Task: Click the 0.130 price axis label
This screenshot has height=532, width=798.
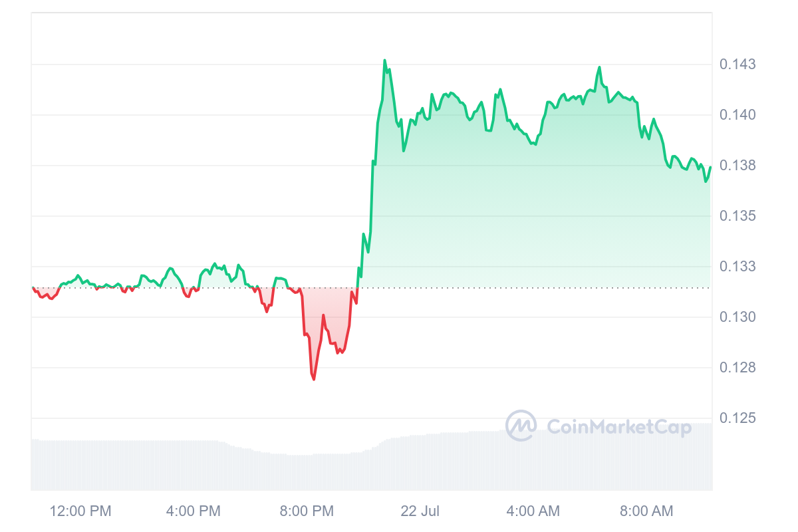Action: pyautogui.click(x=737, y=317)
